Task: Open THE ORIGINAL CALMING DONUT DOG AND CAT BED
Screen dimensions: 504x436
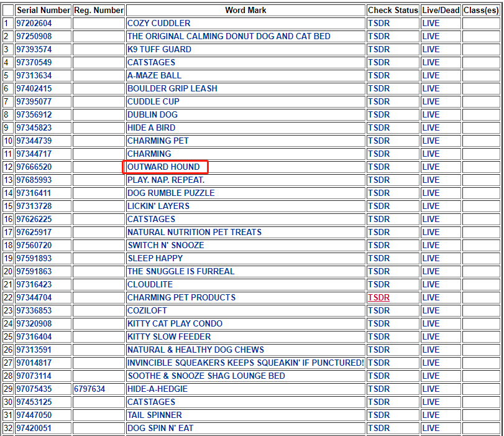Action: click(x=229, y=36)
